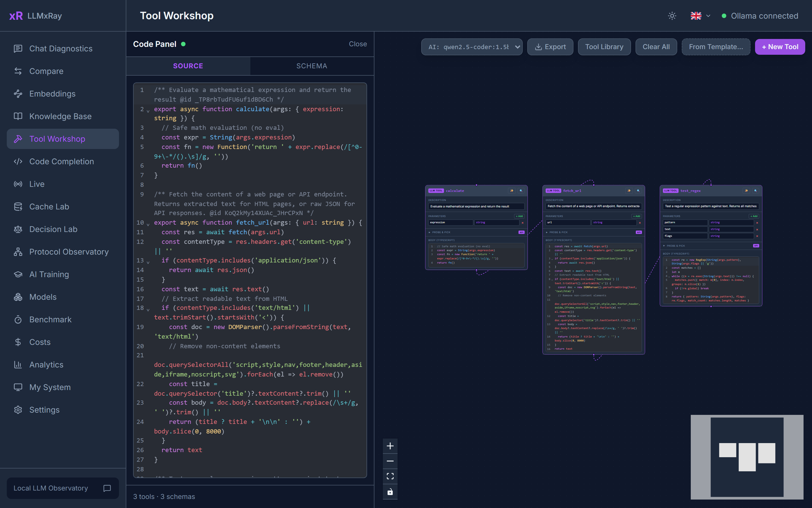
Task: Open AI Training in the sidebar
Action: (63, 274)
